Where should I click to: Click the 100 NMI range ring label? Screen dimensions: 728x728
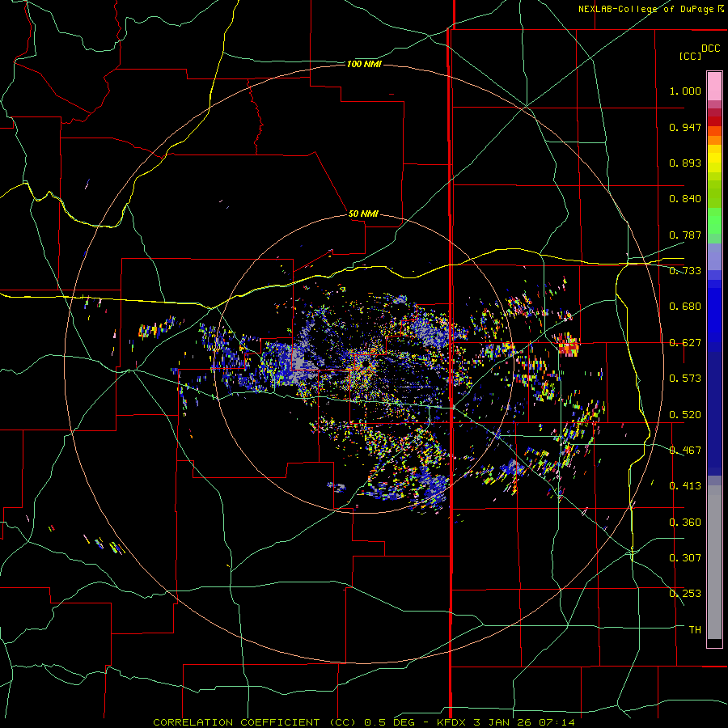click(364, 64)
